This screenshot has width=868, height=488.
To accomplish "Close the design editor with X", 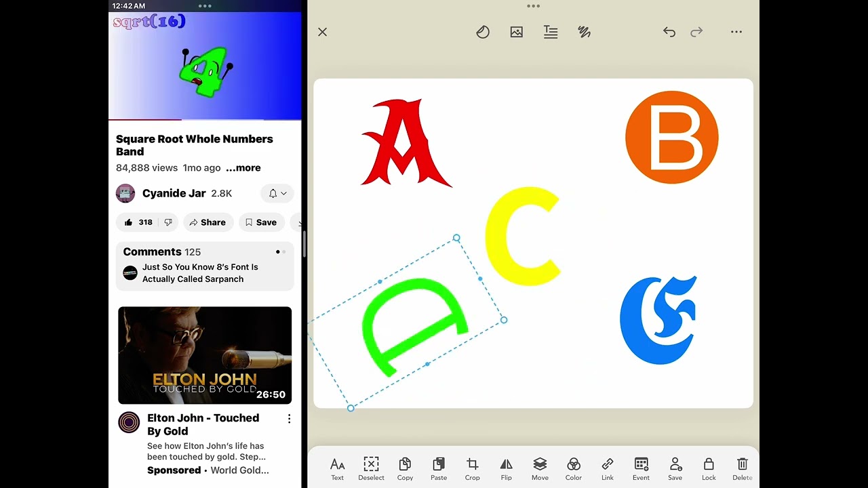I will (x=323, y=32).
